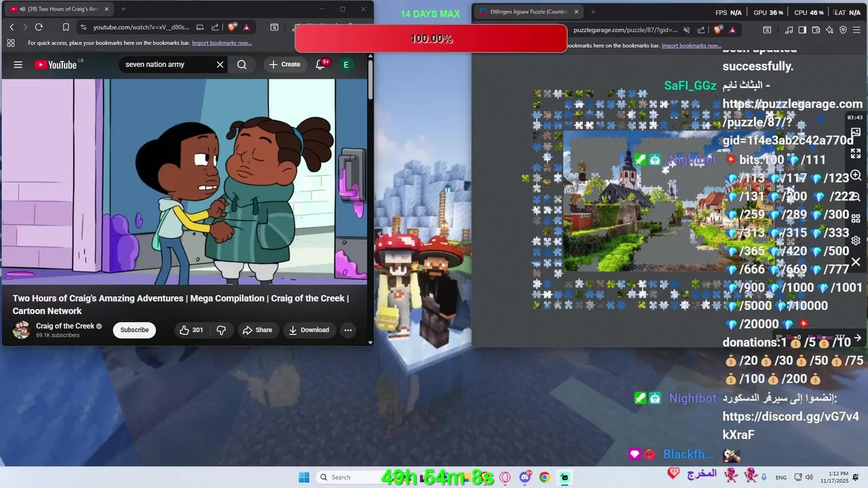
Task: Toggle the Brave sidebar panel
Action: point(802,30)
